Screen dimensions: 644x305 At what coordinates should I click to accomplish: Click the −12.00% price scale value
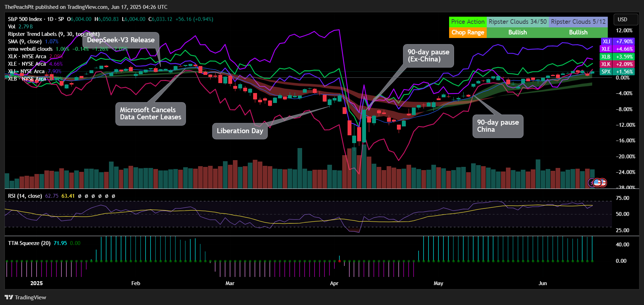click(x=626, y=125)
